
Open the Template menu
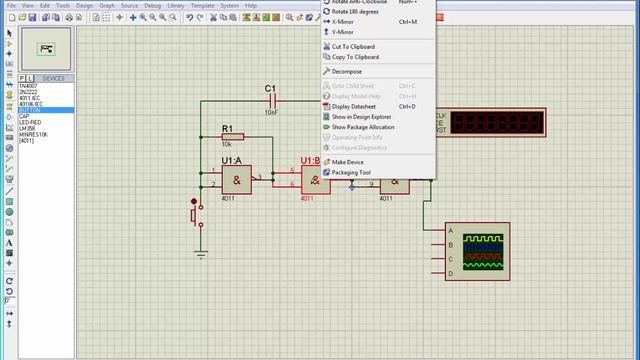pos(202,6)
